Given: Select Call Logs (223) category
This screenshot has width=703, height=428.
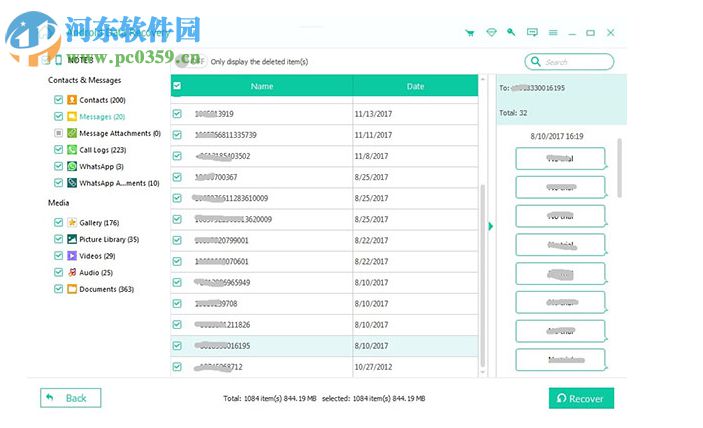Looking at the screenshot, I should pos(103,150).
